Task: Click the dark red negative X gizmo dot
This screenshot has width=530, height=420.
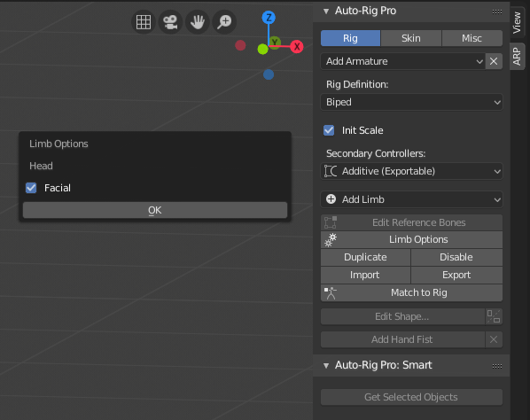Action: pyautogui.click(x=240, y=45)
